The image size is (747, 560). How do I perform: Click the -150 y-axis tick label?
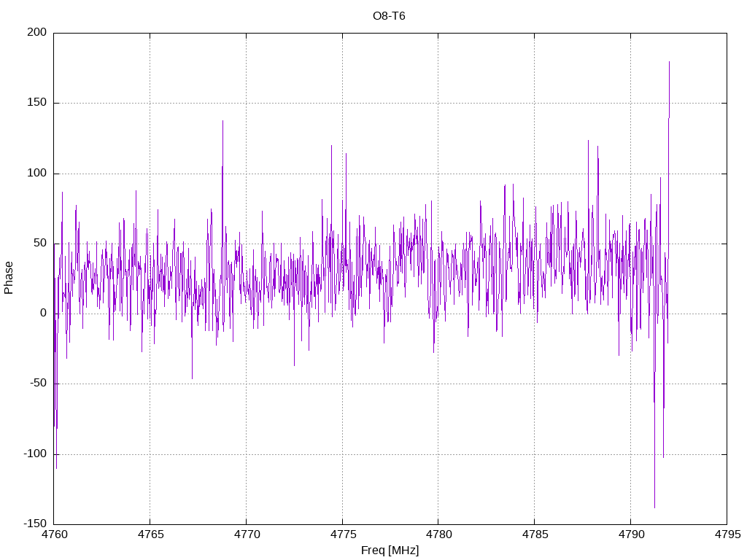click(35, 524)
